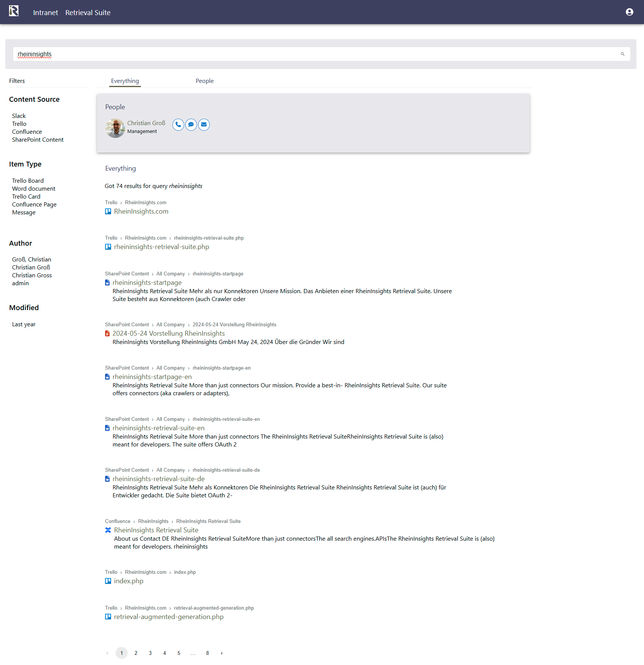Switch to the People tab
The height and width of the screenshot is (665, 644).
click(204, 81)
